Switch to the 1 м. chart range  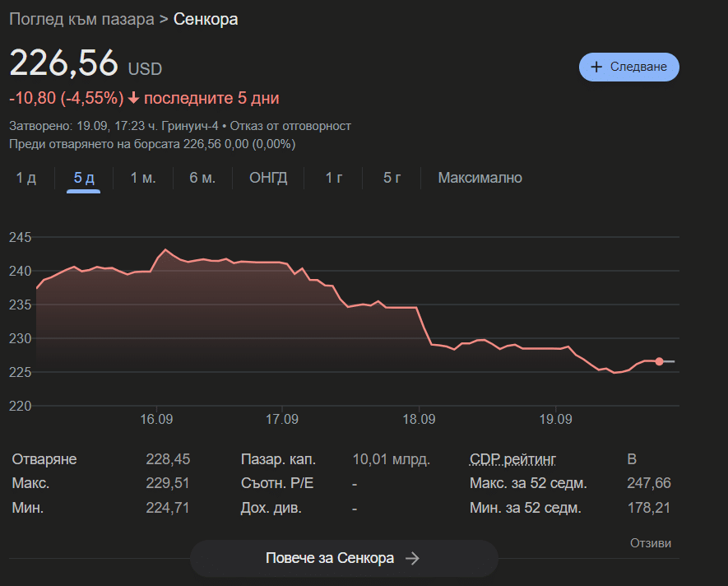coord(143,178)
